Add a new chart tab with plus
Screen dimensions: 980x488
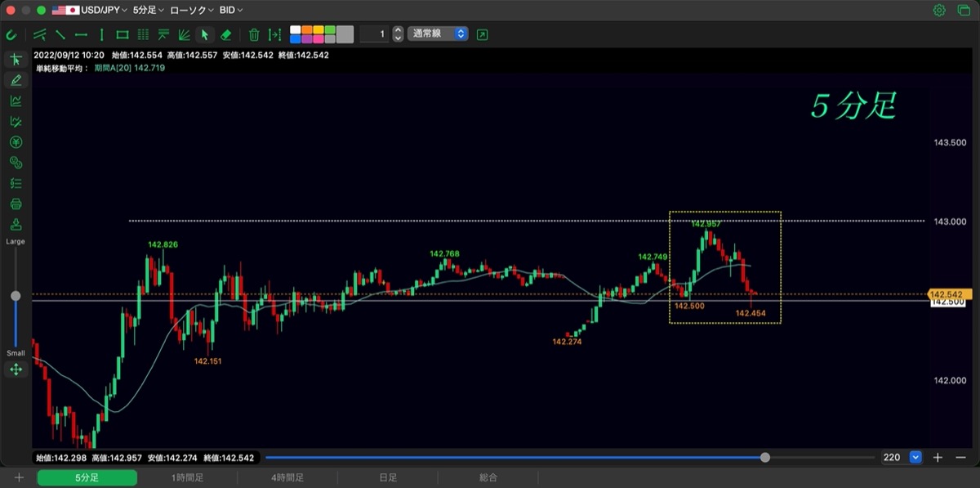point(19,477)
